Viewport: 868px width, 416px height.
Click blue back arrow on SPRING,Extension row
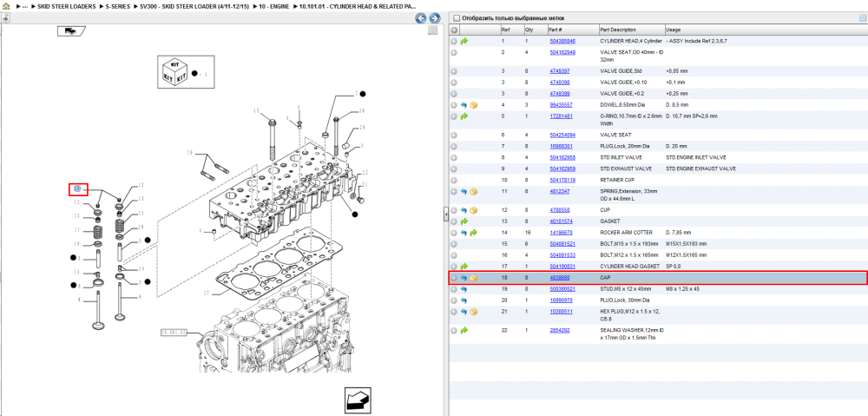click(464, 192)
